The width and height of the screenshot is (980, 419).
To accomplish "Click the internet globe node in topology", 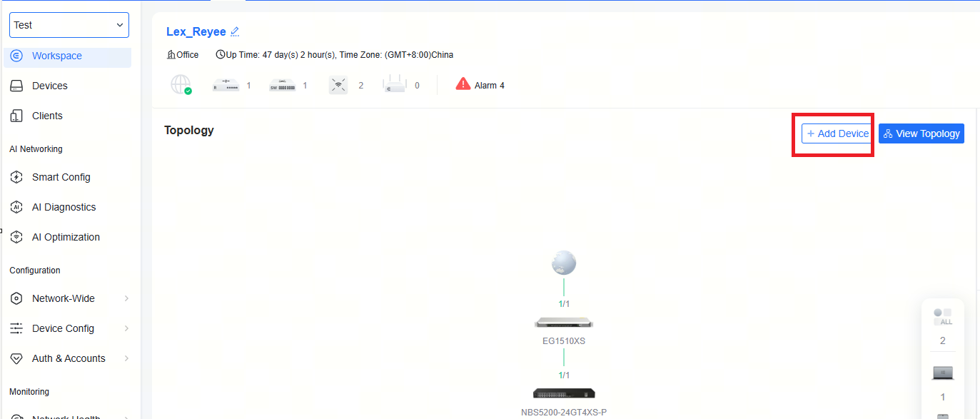I will (x=563, y=263).
